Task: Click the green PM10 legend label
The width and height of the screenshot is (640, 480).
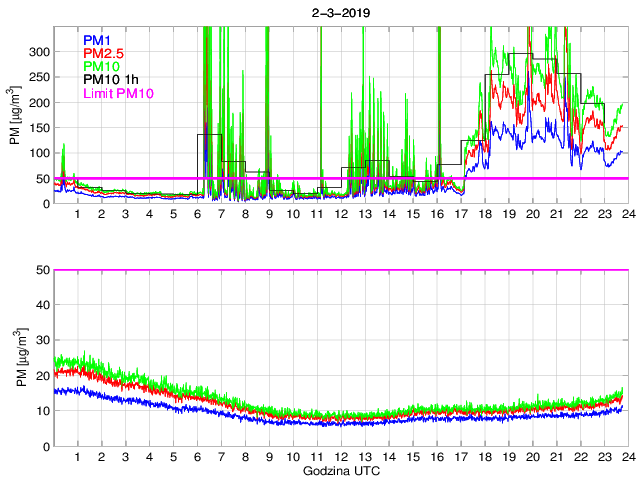Action: (x=102, y=66)
